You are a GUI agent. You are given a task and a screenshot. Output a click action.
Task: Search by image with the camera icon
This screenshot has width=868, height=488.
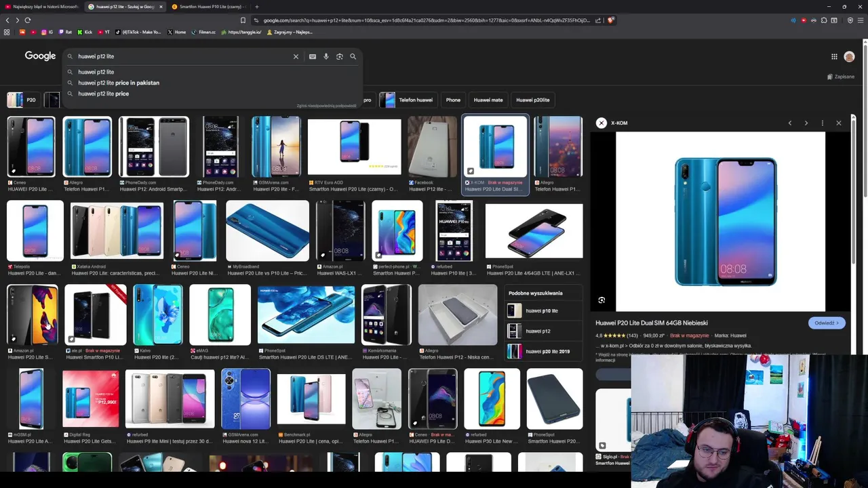[x=340, y=56]
